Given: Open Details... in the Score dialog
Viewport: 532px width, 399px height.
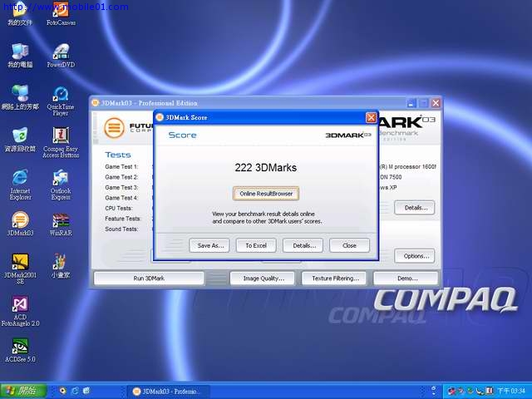Looking at the screenshot, I should coord(303,245).
